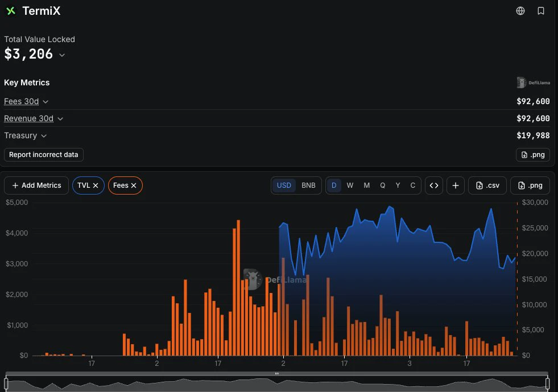
Task: Select daily D interval
Action: (x=334, y=185)
